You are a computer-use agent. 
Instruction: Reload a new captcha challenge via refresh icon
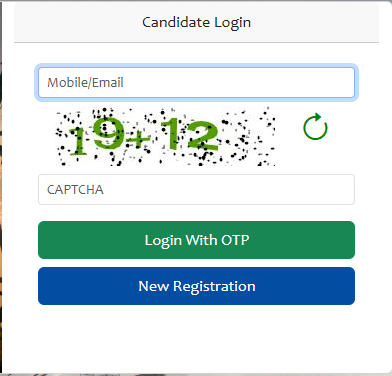315,127
